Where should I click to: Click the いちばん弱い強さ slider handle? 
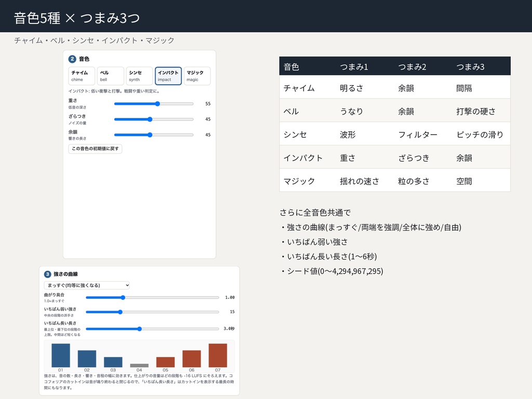120,312
